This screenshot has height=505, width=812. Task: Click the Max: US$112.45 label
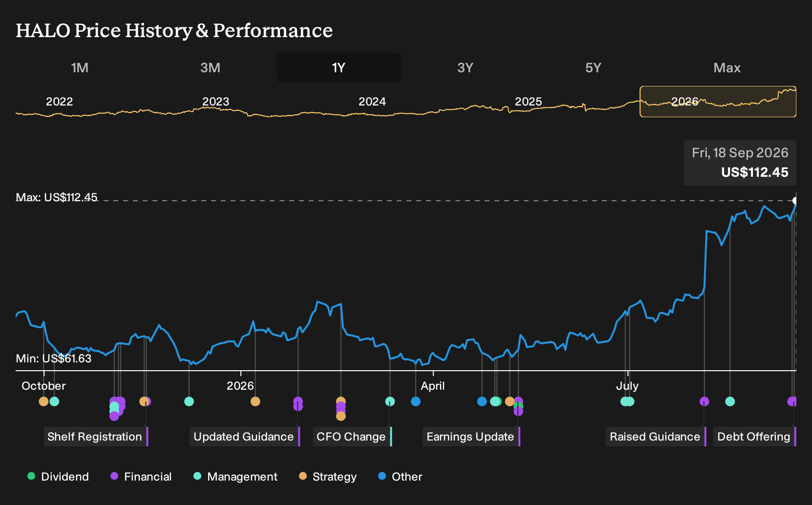[57, 197]
